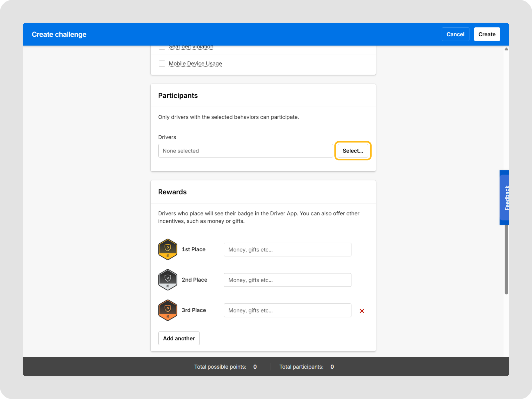
Task: Click Create to save the challenge
Action: (487, 34)
